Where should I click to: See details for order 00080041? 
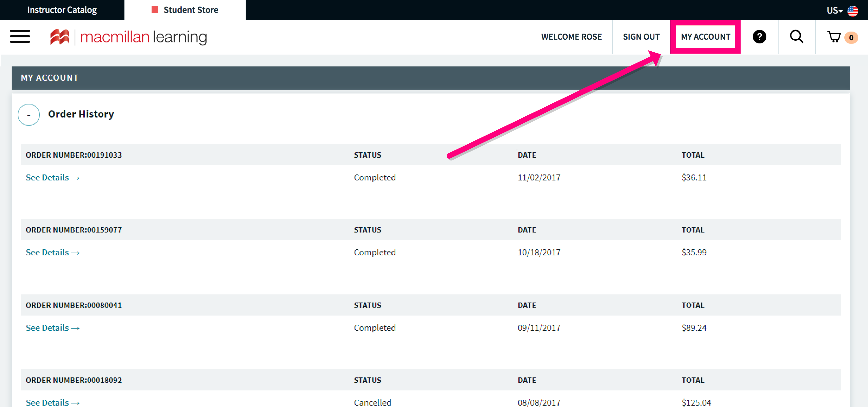(x=53, y=328)
